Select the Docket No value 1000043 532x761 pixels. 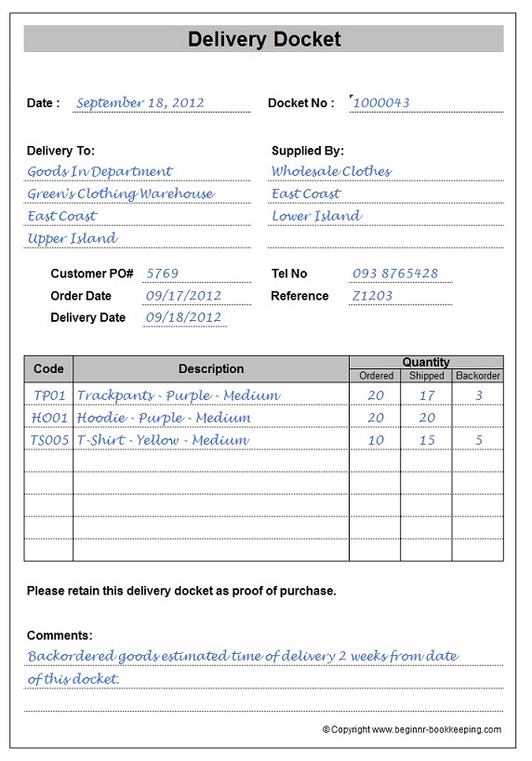(381, 103)
